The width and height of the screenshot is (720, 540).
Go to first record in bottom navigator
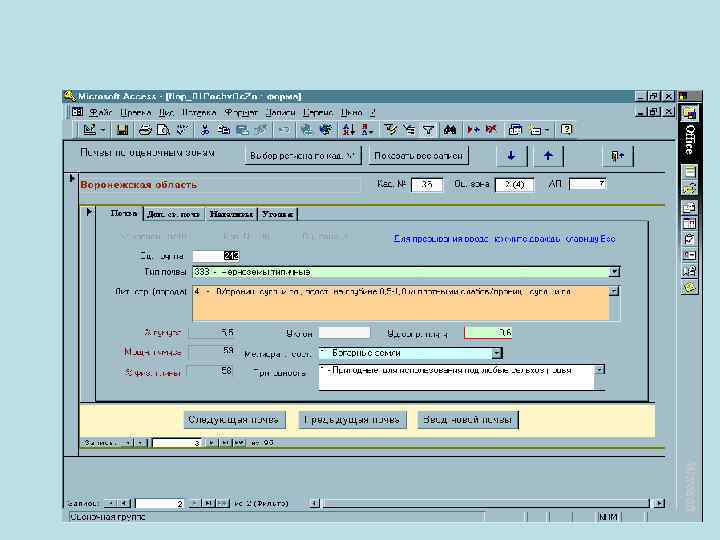(111, 503)
